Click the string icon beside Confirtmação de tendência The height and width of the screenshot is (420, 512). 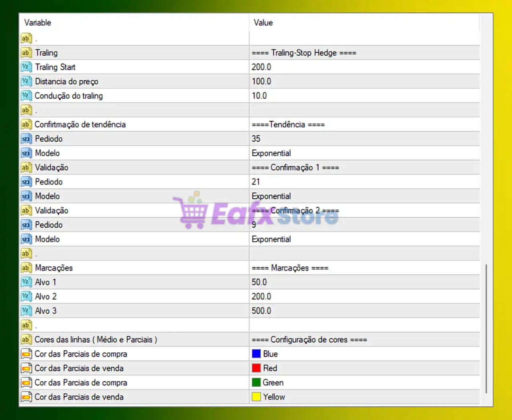(x=26, y=124)
